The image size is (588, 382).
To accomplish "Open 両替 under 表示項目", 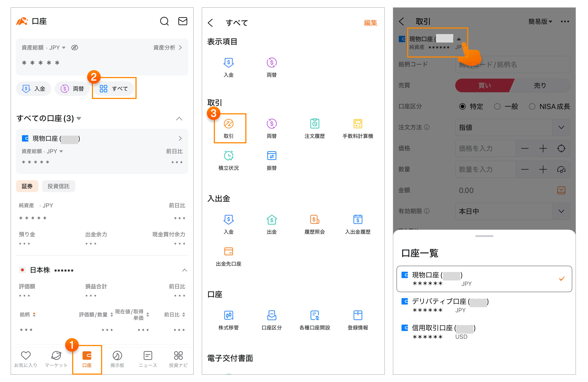I will (x=272, y=67).
